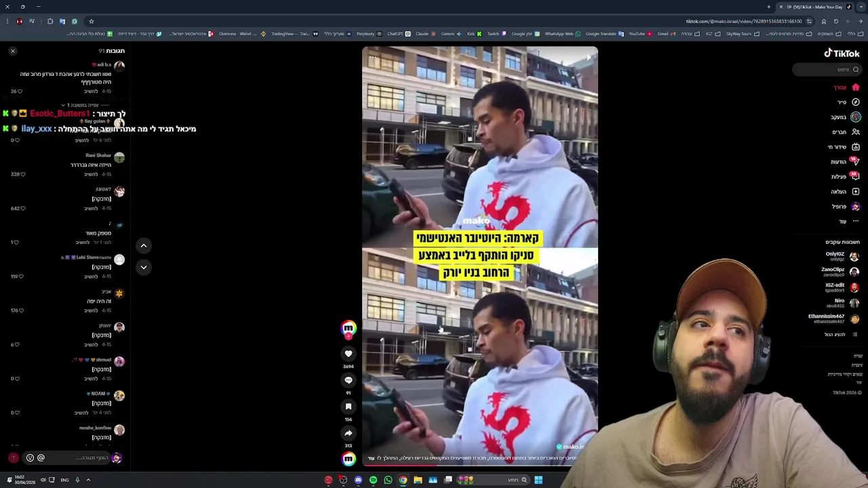Expand the video caption with the 'עוד' link

[371, 458]
